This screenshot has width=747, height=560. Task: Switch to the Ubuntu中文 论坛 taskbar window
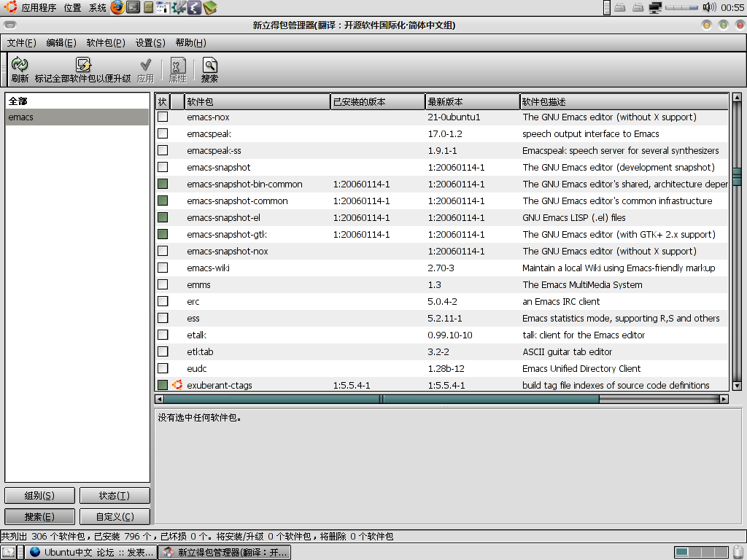91,553
